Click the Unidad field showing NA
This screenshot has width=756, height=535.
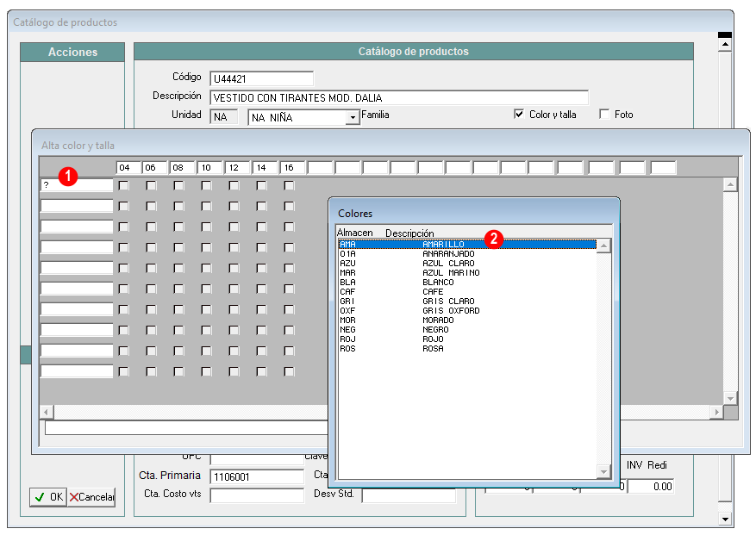[x=224, y=116]
